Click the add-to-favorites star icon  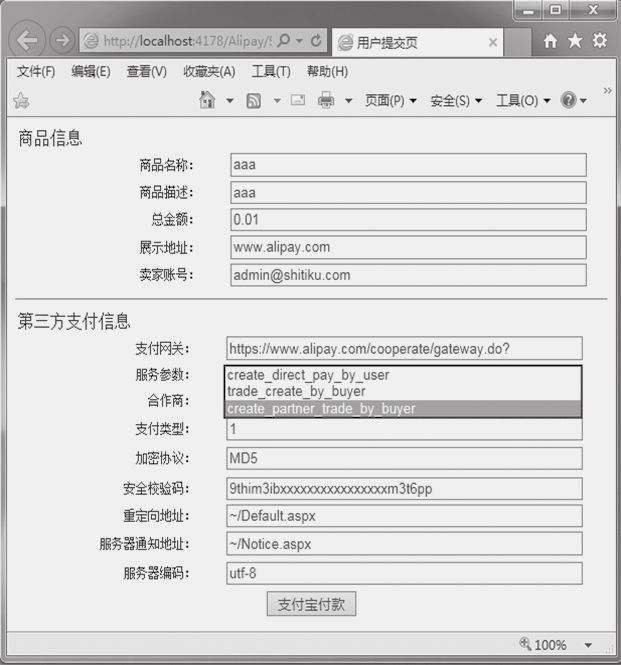21,101
